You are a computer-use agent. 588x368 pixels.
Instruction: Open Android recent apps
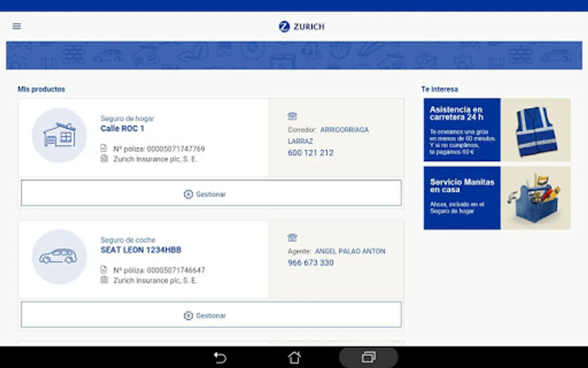click(x=369, y=357)
